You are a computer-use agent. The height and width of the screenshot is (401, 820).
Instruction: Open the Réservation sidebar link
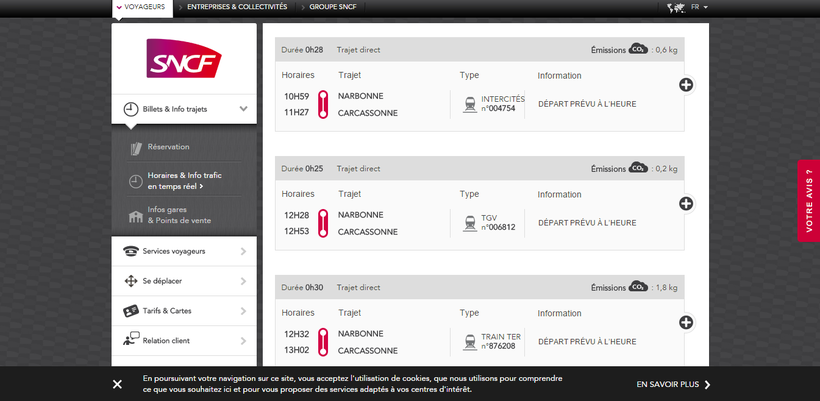click(168, 147)
